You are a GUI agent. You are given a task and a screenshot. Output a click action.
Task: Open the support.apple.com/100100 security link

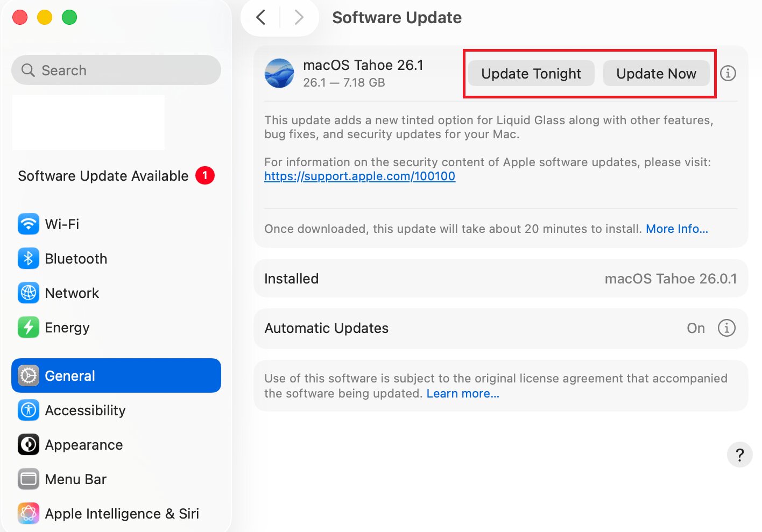[x=359, y=176]
